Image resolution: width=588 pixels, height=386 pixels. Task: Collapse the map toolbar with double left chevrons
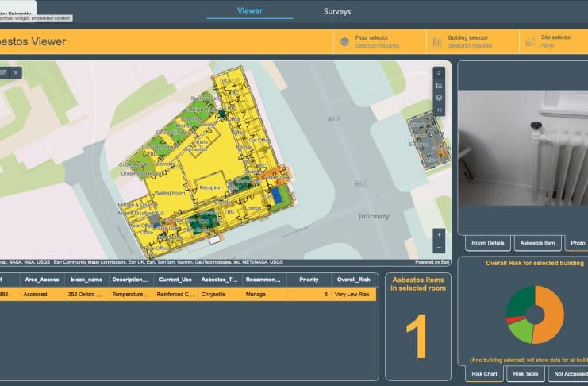tap(439, 110)
